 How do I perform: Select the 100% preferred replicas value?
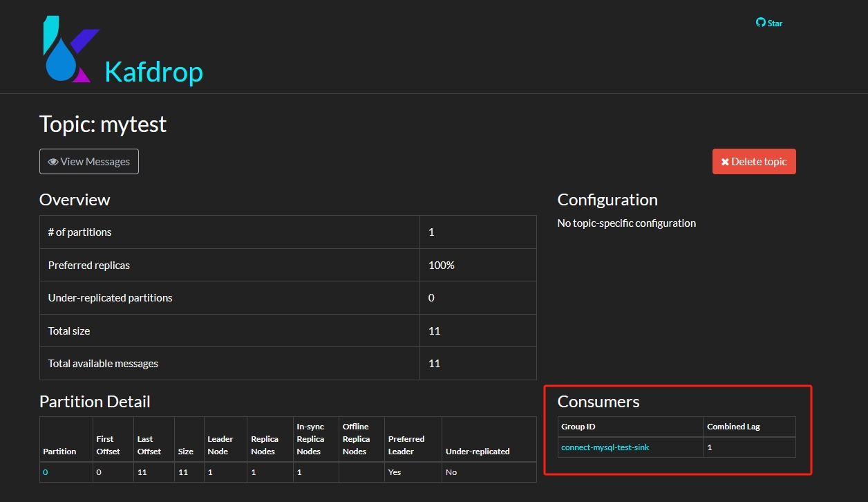pos(442,265)
